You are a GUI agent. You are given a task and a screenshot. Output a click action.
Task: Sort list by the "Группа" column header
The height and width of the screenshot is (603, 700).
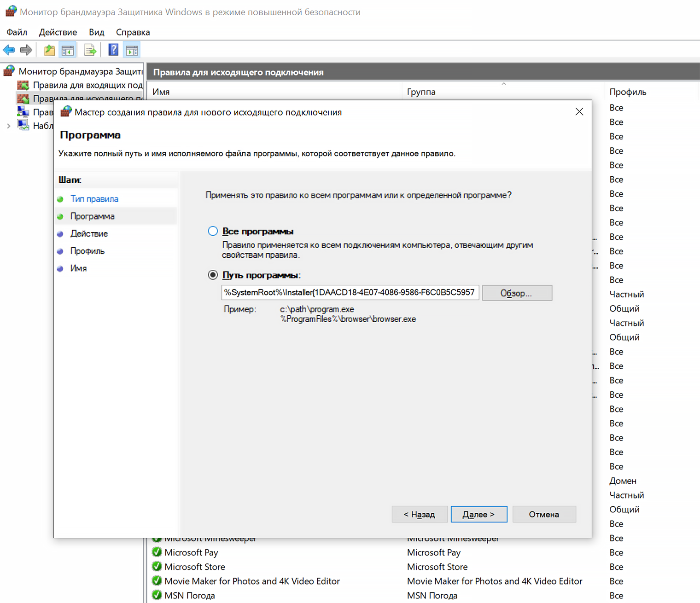pyautogui.click(x=421, y=92)
